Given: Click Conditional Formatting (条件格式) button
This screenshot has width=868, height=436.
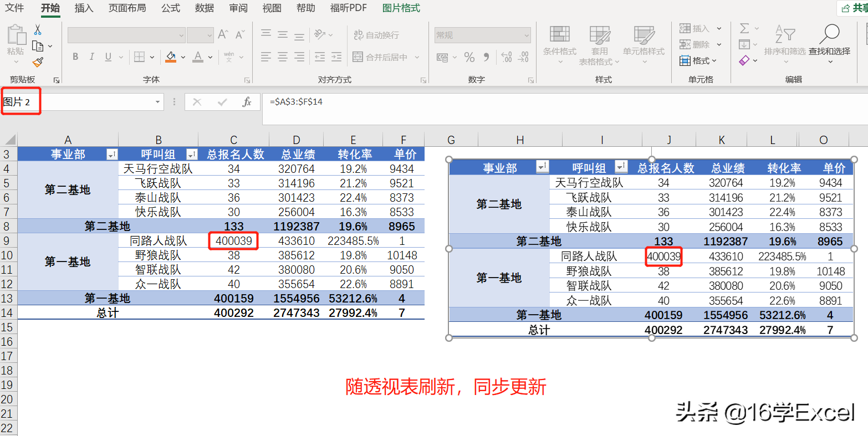Looking at the screenshot, I should [x=559, y=44].
